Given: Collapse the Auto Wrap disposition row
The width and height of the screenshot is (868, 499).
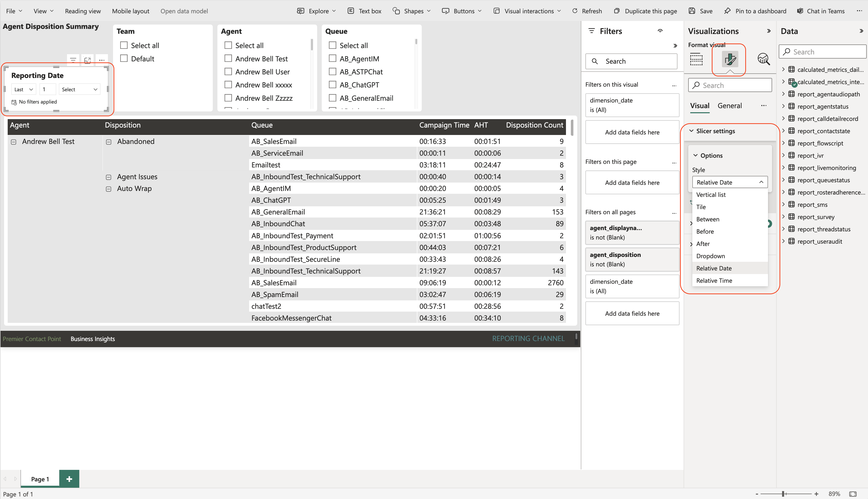Looking at the screenshot, I should pos(108,189).
